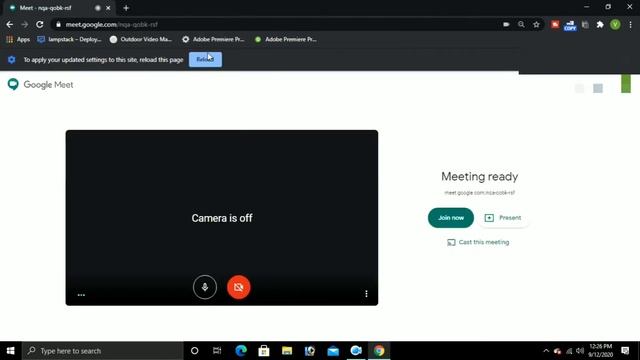Join the meeting with Join now
Viewport: 640px width, 360px height.
point(451,218)
